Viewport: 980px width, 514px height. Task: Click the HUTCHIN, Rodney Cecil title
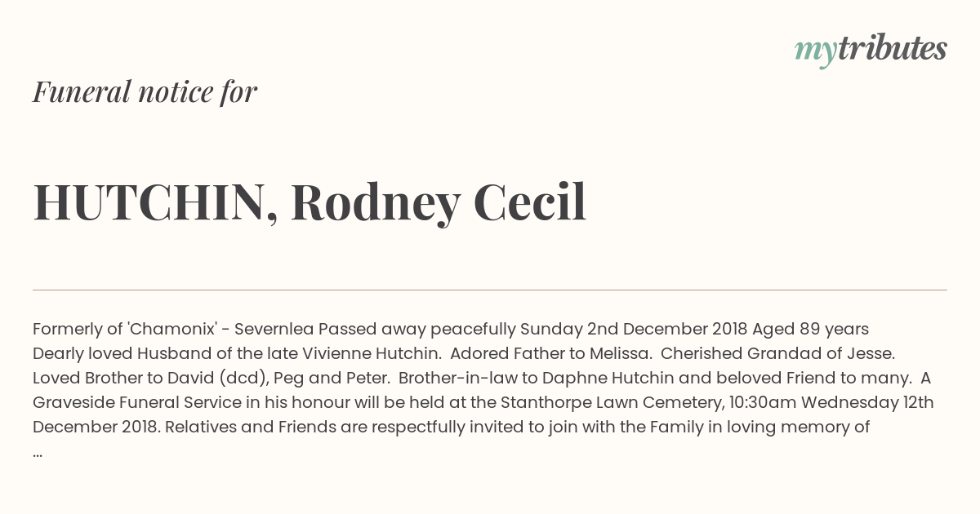pos(310,202)
